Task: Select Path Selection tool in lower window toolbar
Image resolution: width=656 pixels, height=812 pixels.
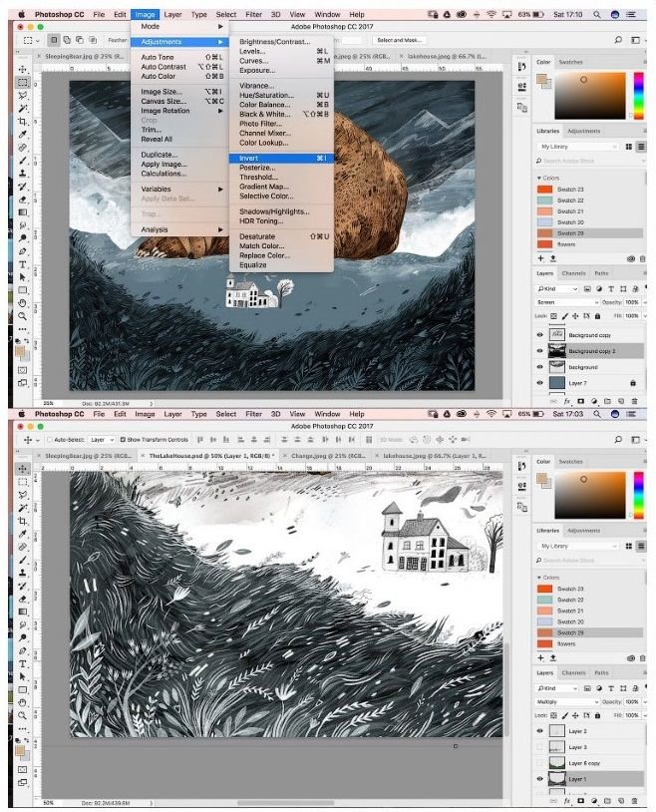Action: tap(23, 677)
